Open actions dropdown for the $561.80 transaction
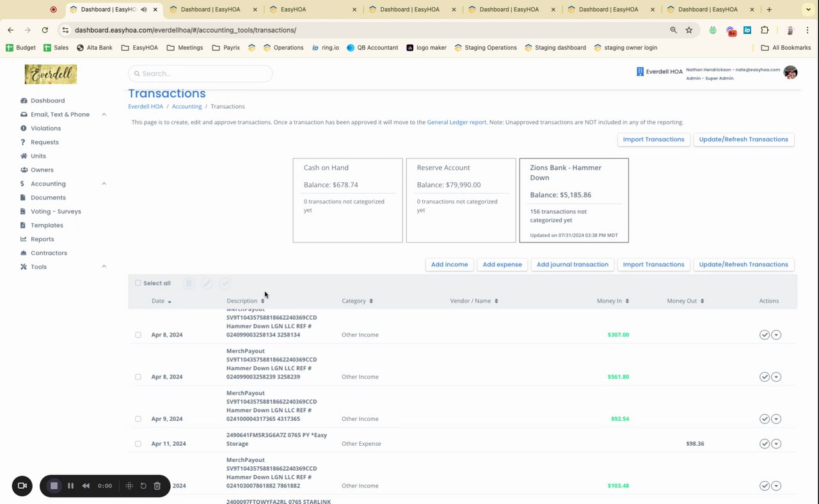The width and height of the screenshot is (819, 504). coord(776,377)
